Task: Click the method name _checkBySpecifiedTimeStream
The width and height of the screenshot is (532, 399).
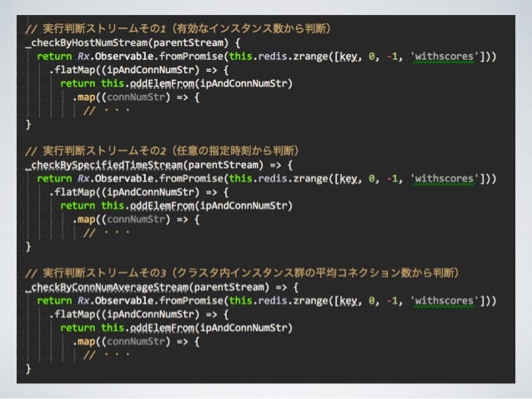Action: pos(104,165)
